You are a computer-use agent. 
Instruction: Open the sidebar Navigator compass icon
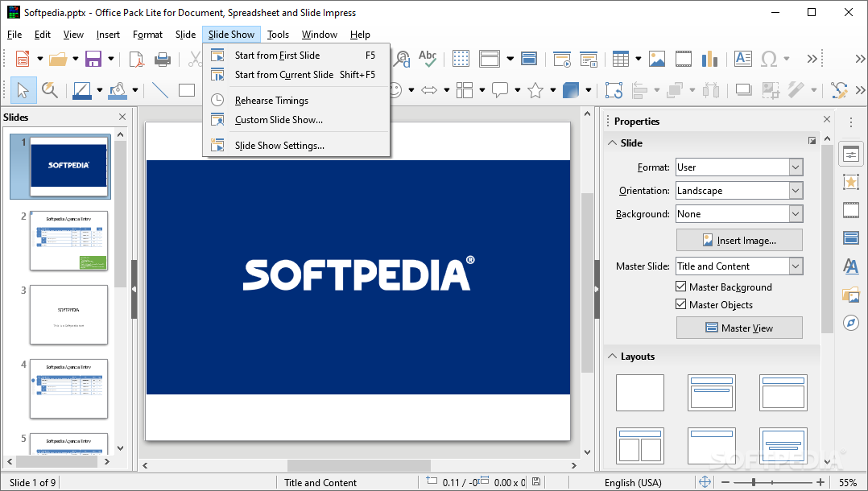point(851,323)
